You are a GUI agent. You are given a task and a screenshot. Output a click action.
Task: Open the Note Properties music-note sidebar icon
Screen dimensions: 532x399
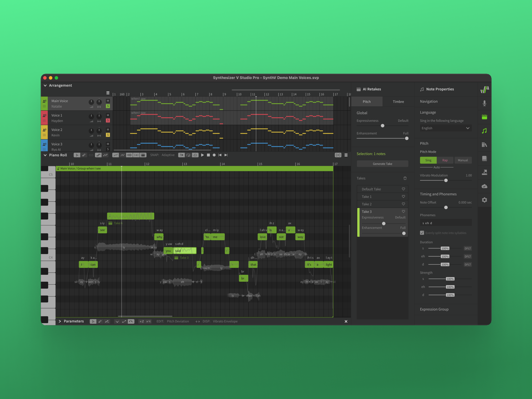pyautogui.click(x=484, y=131)
